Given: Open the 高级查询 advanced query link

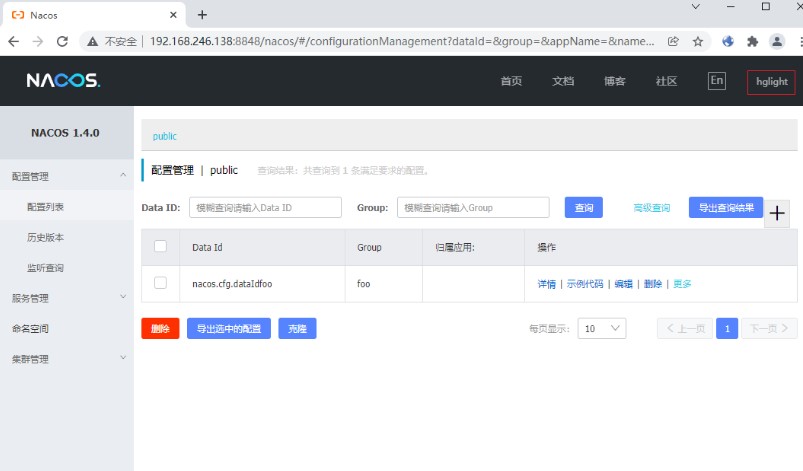Looking at the screenshot, I should click(x=651, y=208).
